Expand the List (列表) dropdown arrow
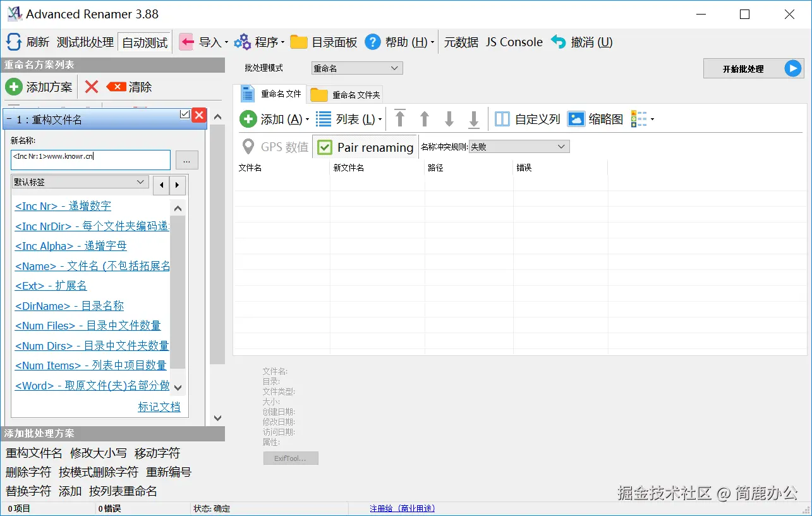The width and height of the screenshot is (812, 516). (381, 120)
